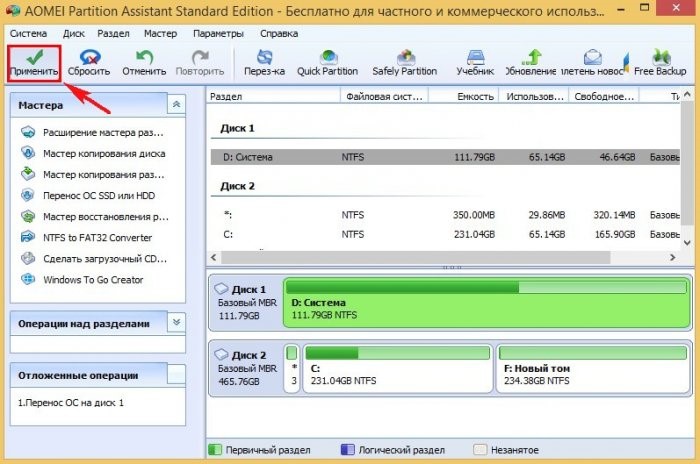
Task: Open the Учебник (Tutorial) icon
Action: tap(475, 57)
